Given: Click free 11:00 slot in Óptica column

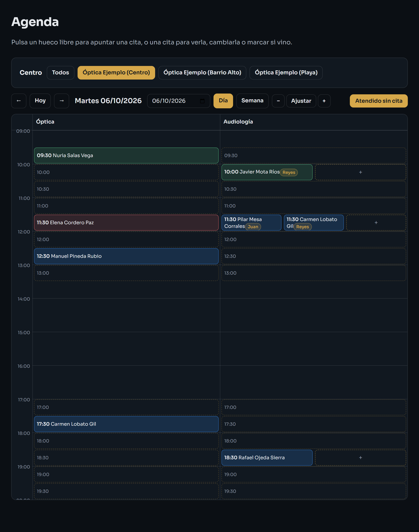Looking at the screenshot, I should point(126,206).
